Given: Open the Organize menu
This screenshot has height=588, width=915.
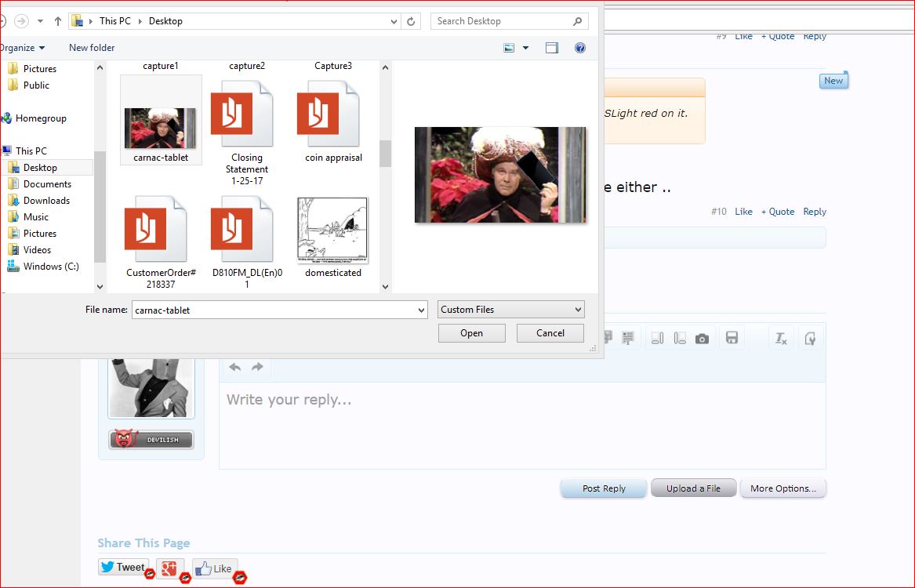Looking at the screenshot, I should [22, 48].
